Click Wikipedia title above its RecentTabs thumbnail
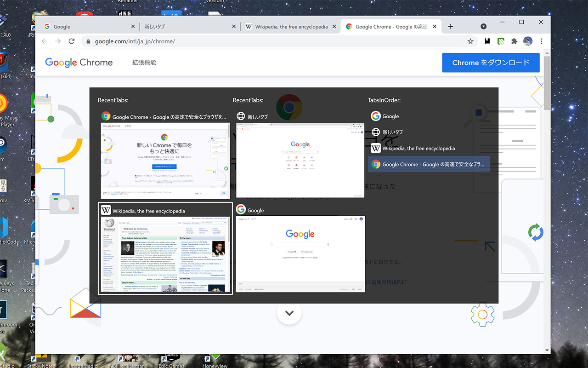This screenshot has height=368, width=588. click(x=149, y=211)
